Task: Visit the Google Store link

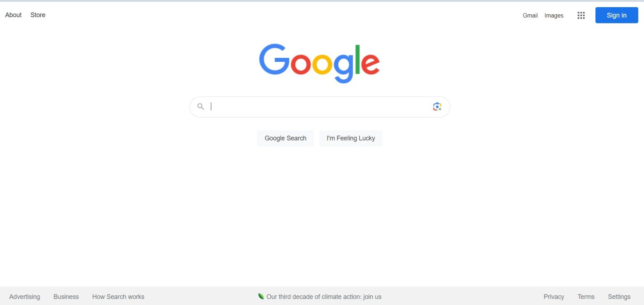Action: 38,15
